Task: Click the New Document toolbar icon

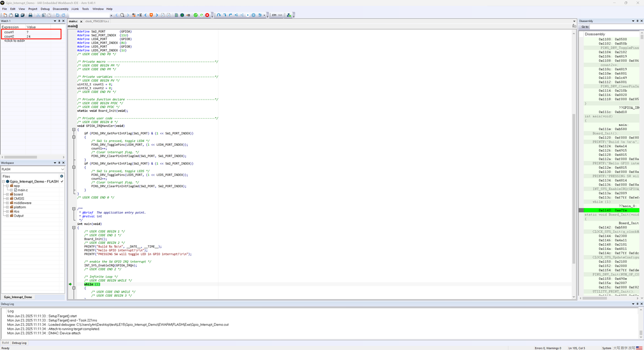Action: tap(5, 15)
